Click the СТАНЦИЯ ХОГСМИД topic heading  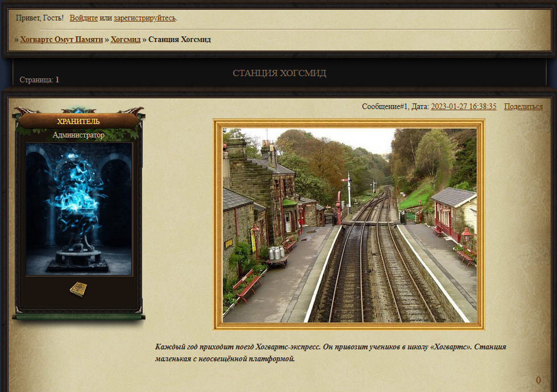[279, 73]
